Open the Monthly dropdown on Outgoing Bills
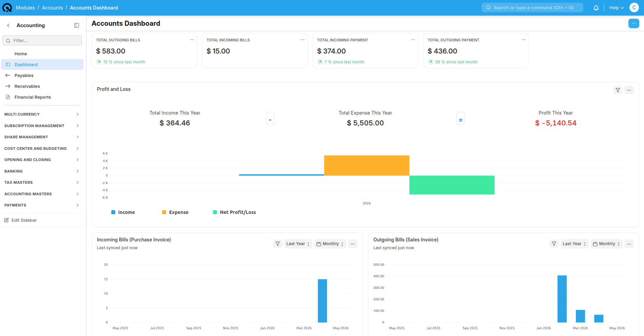 [x=606, y=244]
